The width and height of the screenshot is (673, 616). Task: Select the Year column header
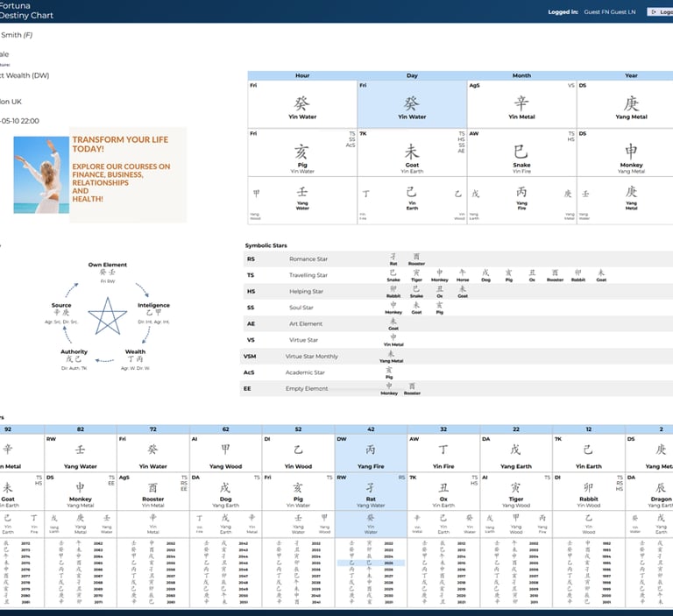631,75
